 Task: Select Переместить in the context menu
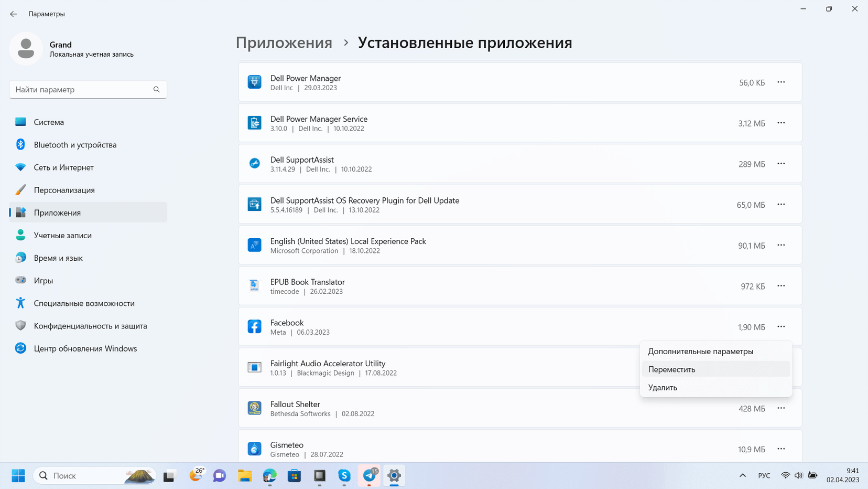[x=716, y=369]
